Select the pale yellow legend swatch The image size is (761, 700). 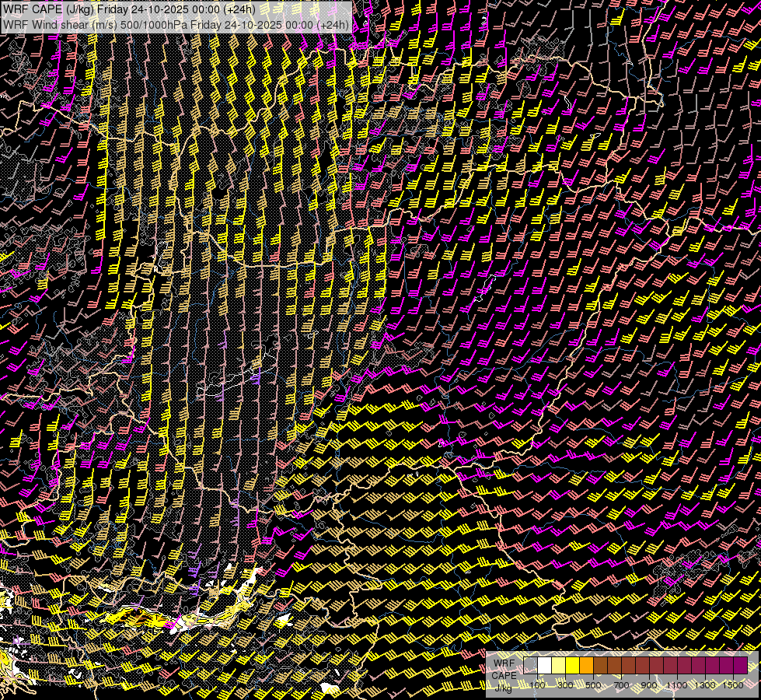click(x=559, y=665)
